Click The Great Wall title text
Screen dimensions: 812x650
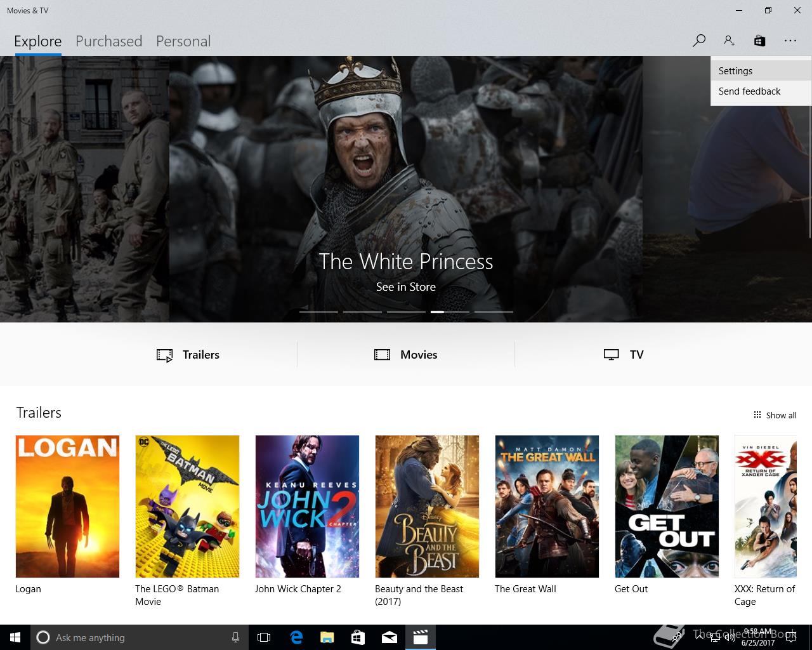click(525, 589)
